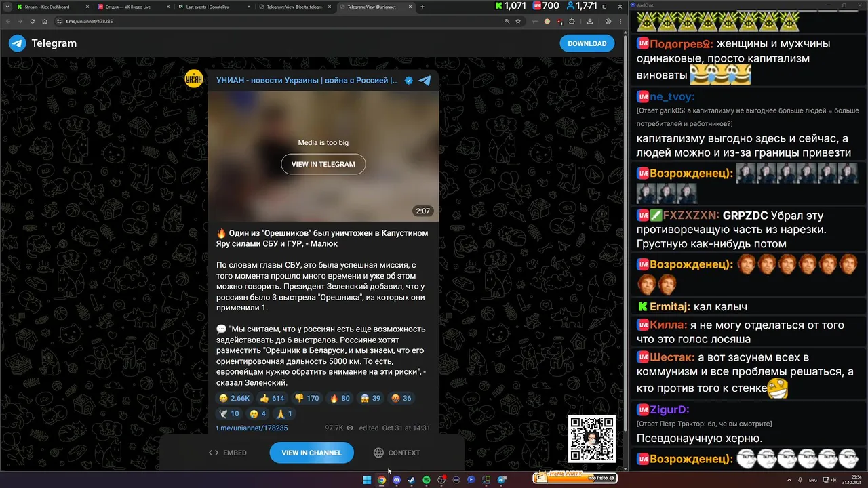Click username FXZXZXN in chat
868x488 pixels.
pos(690,216)
